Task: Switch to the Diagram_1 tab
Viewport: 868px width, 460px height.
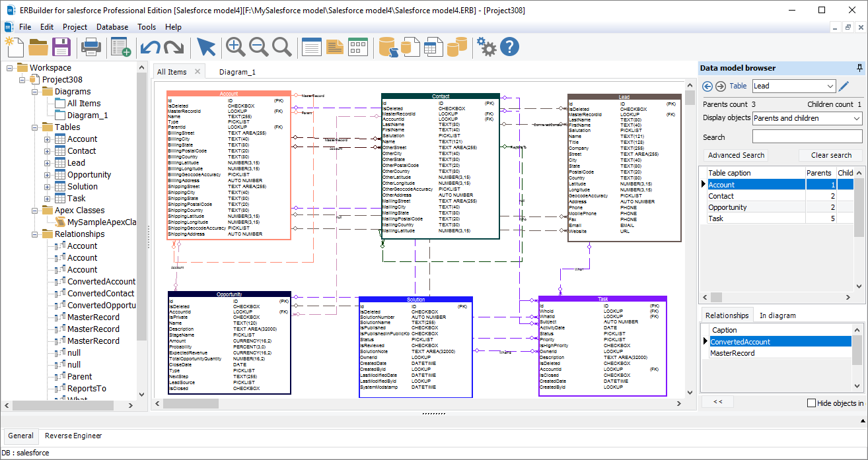Action: click(x=237, y=72)
